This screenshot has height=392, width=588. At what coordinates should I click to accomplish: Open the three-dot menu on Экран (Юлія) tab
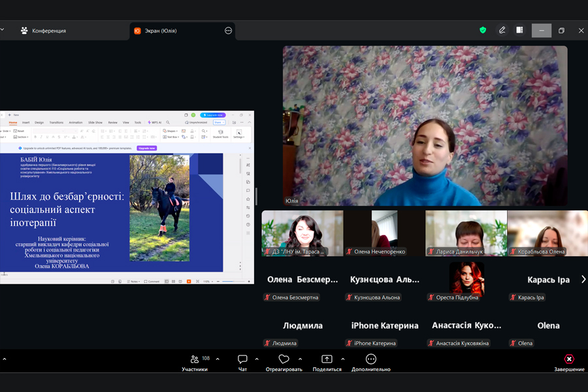click(x=228, y=31)
